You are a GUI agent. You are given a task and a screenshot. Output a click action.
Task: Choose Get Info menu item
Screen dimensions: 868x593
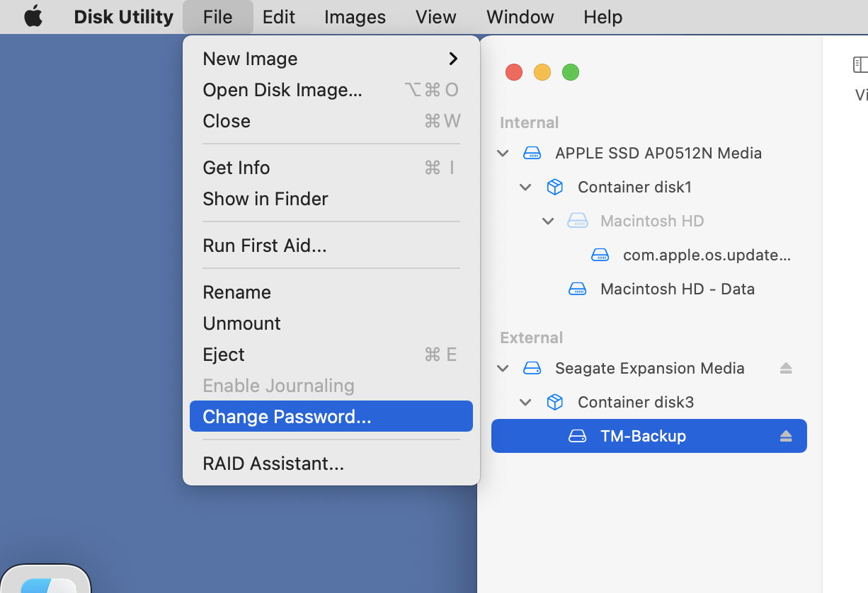[x=331, y=168]
